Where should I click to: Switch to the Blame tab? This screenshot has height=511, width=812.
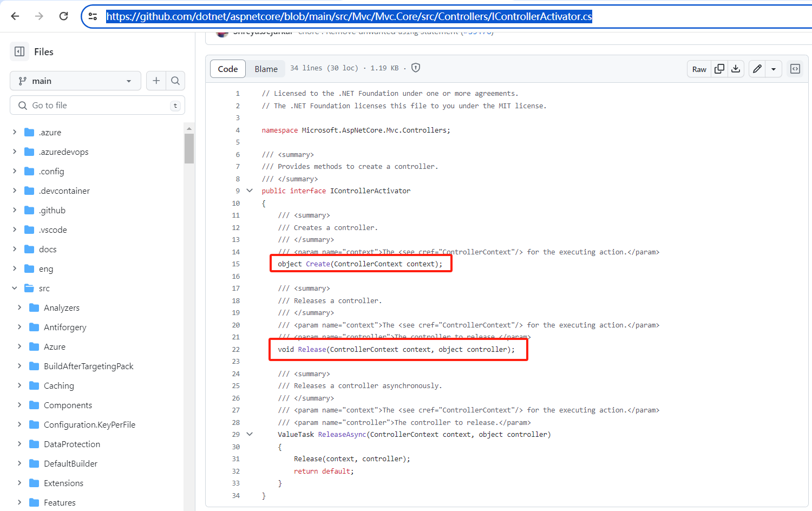coord(266,69)
